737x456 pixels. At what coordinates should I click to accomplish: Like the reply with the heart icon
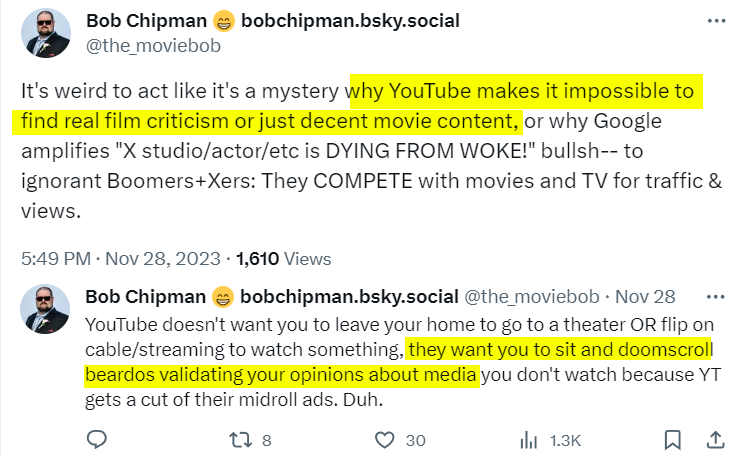point(385,439)
